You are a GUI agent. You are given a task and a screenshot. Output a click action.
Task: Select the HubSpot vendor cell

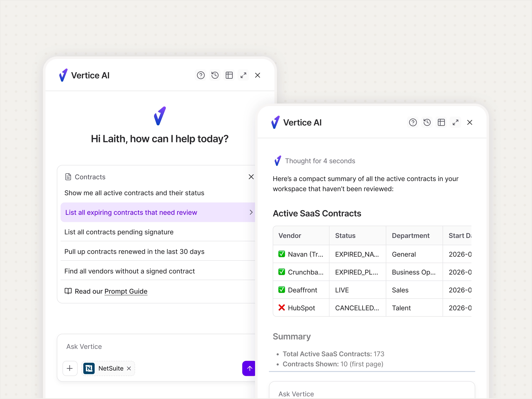click(x=301, y=308)
